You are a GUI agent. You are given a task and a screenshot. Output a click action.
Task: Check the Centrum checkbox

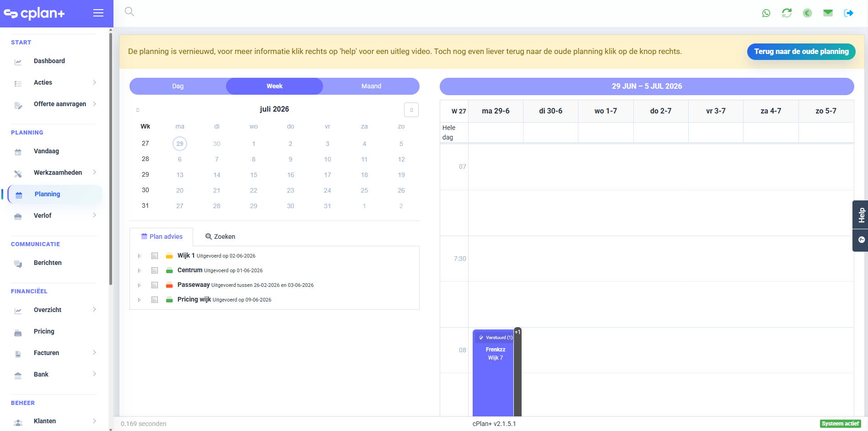coord(155,270)
